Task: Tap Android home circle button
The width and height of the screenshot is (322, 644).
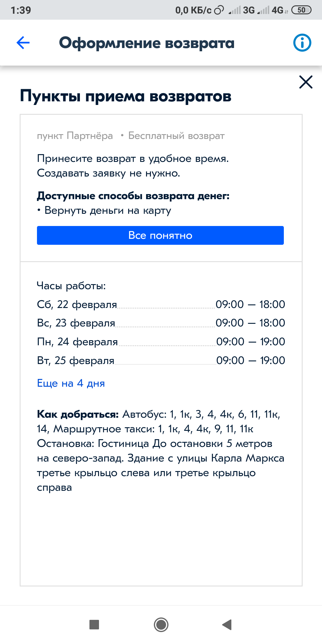Action: coord(161,624)
